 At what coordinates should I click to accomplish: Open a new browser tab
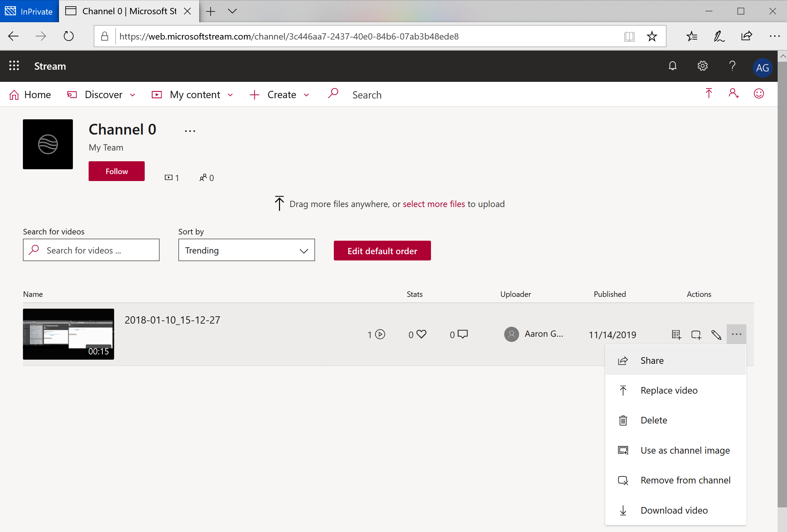210,11
